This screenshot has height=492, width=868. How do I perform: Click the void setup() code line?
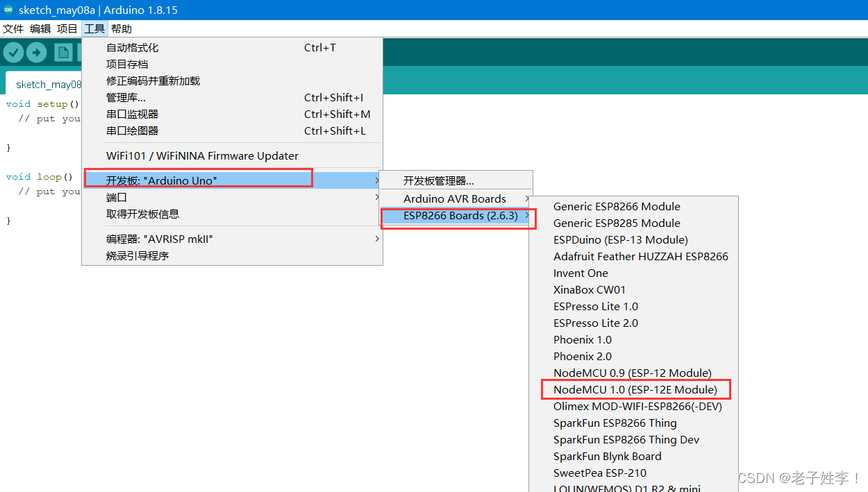pyautogui.click(x=42, y=104)
